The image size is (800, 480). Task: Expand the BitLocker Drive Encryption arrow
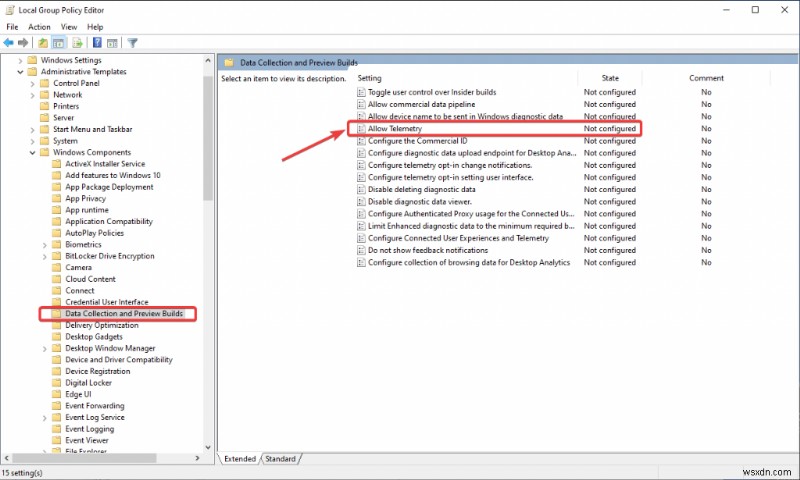[45, 256]
